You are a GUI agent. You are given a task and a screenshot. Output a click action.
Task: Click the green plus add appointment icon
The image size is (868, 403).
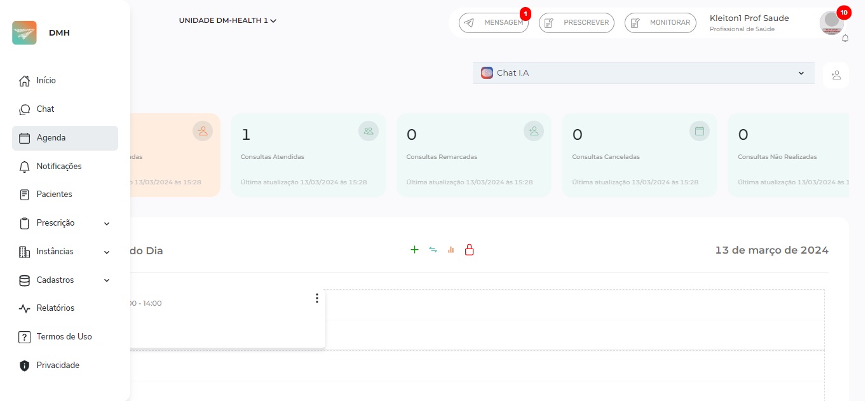click(x=414, y=250)
